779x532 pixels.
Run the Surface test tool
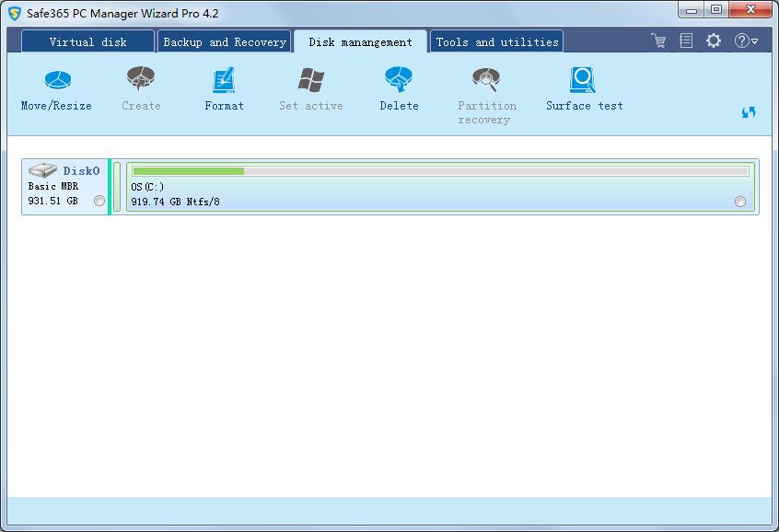pos(584,82)
